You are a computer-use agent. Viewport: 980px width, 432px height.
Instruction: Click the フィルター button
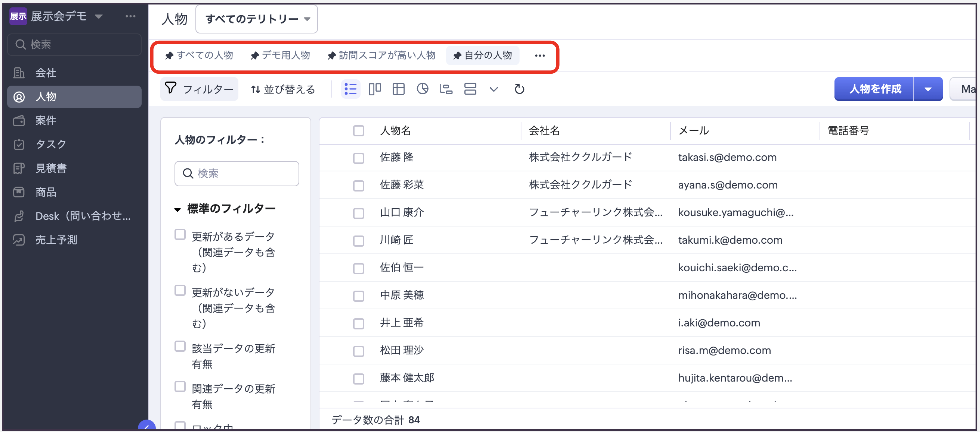point(200,89)
